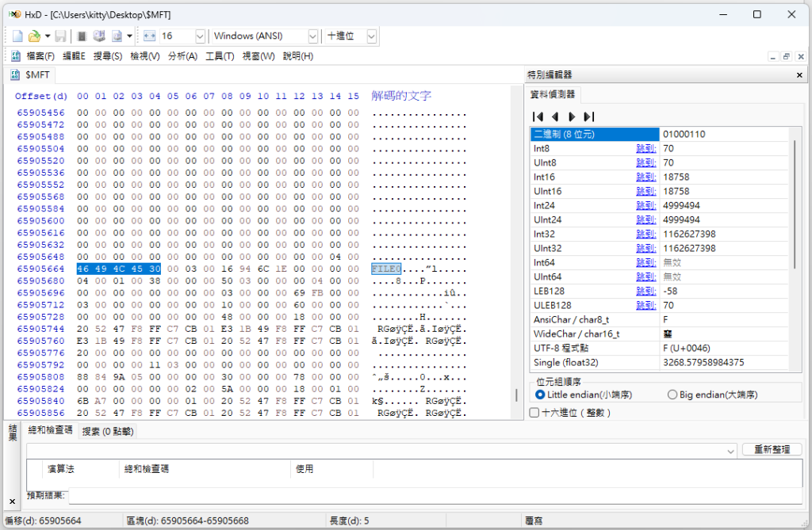Screen dimensions: 812x530
Task: Jump to last byte in data inspector
Action: (589, 116)
